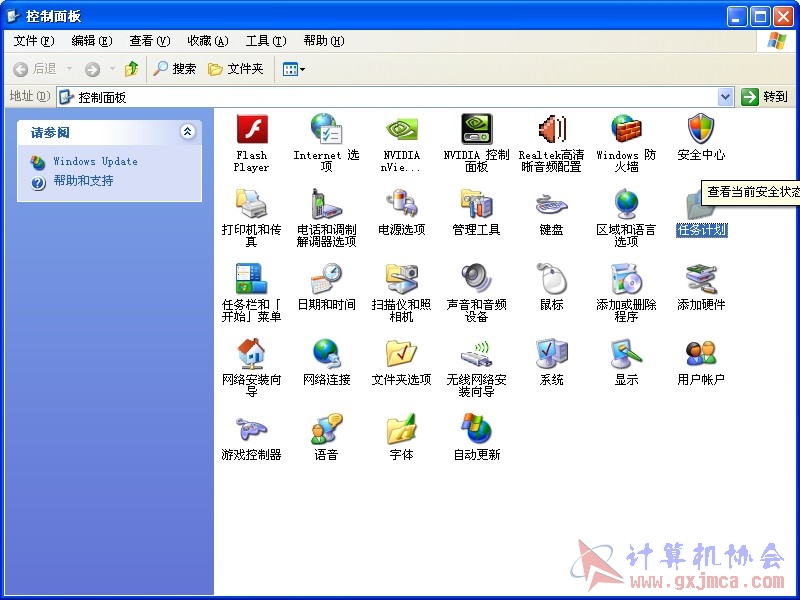
Task: Open Windows 防火墙 icon
Action: pyautogui.click(x=627, y=129)
